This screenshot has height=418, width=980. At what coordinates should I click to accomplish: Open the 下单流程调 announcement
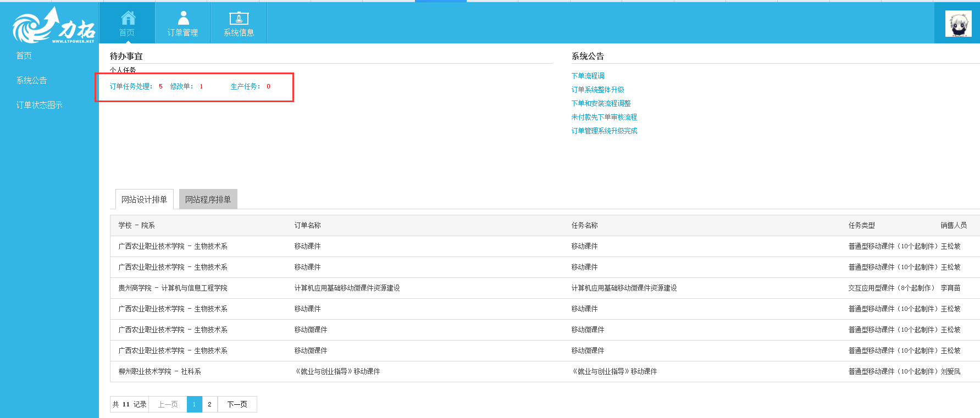click(x=588, y=76)
